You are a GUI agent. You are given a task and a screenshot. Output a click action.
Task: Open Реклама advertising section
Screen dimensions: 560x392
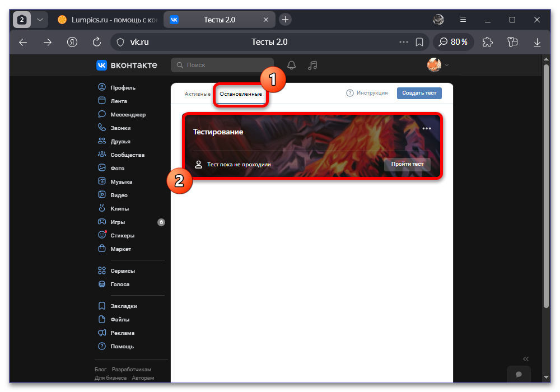pos(116,333)
